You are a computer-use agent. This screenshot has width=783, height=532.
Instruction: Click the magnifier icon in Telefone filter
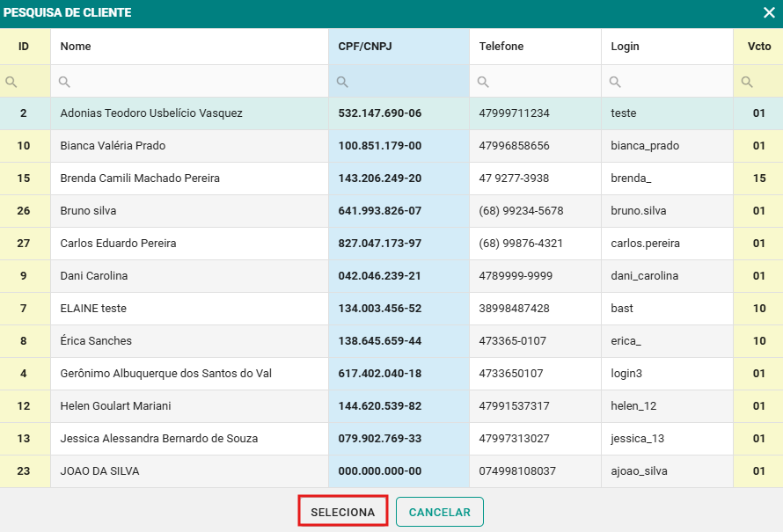(483, 82)
